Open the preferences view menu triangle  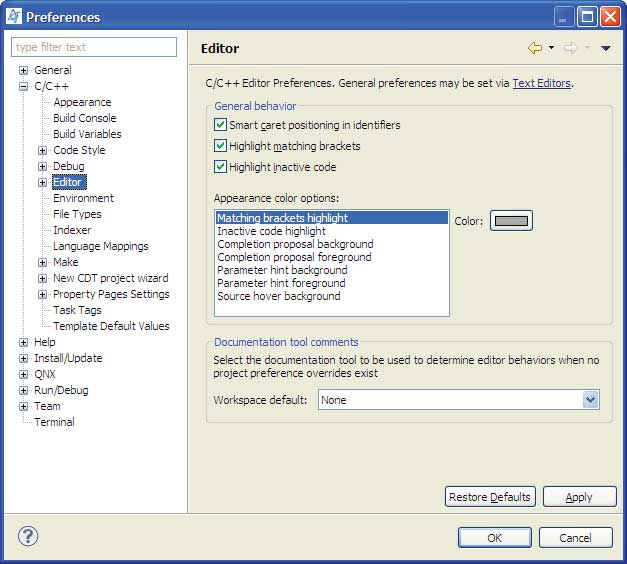click(x=605, y=48)
